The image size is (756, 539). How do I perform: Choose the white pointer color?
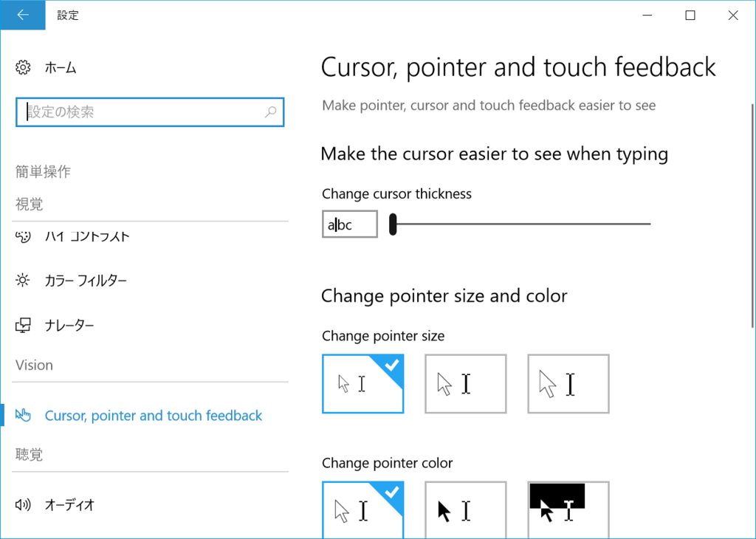[x=362, y=510]
